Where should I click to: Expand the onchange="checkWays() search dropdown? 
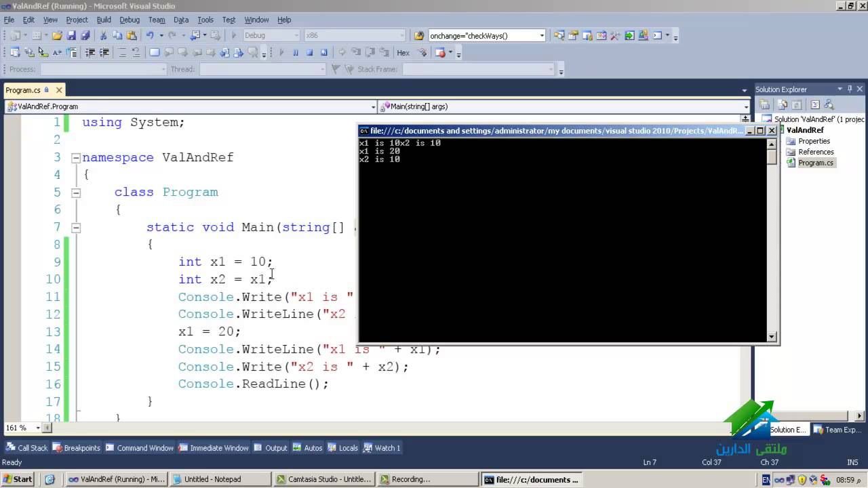click(x=542, y=35)
